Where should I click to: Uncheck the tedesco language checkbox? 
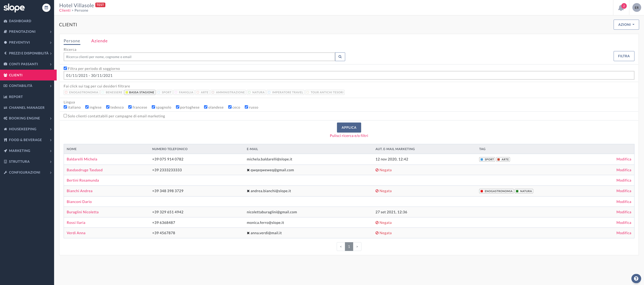108,107
